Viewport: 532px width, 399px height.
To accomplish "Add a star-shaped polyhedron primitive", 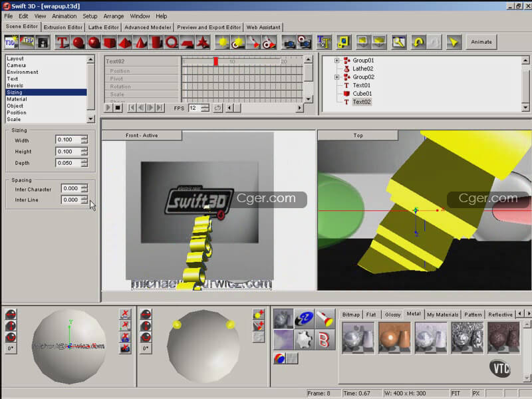I will point(203,42).
